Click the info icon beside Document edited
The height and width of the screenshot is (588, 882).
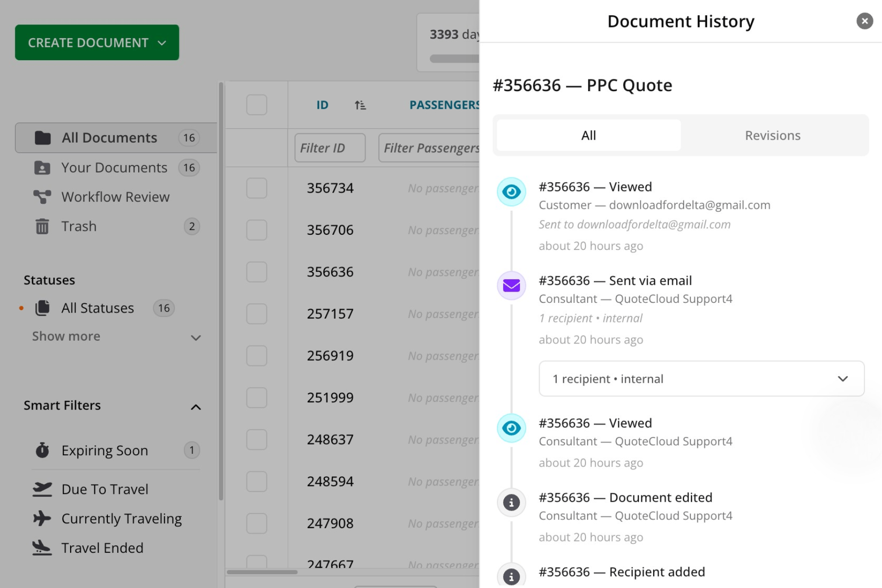pyautogui.click(x=512, y=502)
